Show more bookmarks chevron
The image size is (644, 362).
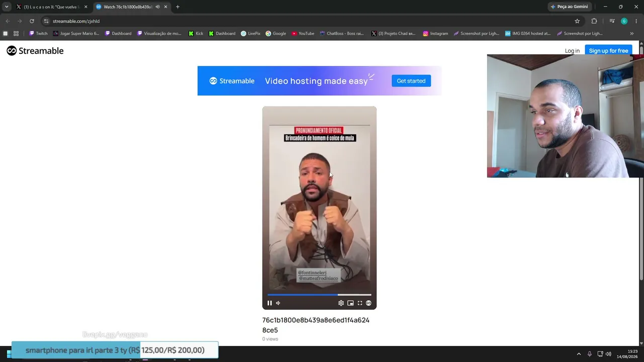point(632,34)
